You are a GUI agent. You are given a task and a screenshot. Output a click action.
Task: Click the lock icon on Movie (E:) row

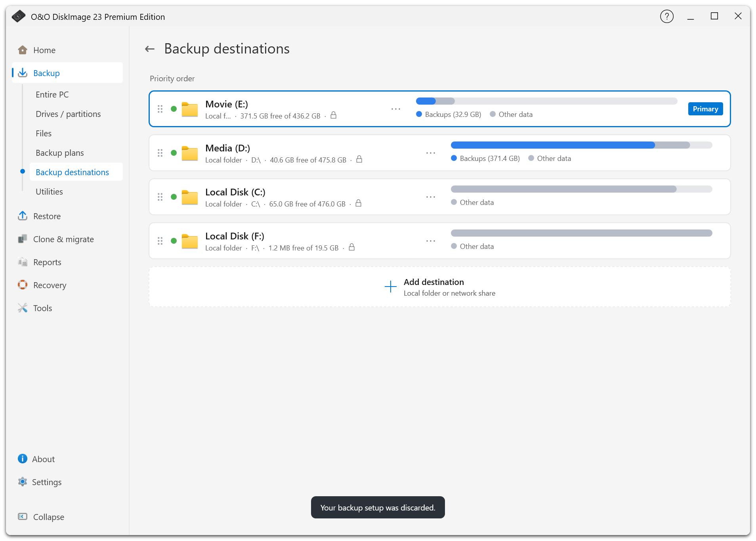pos(334,115)
